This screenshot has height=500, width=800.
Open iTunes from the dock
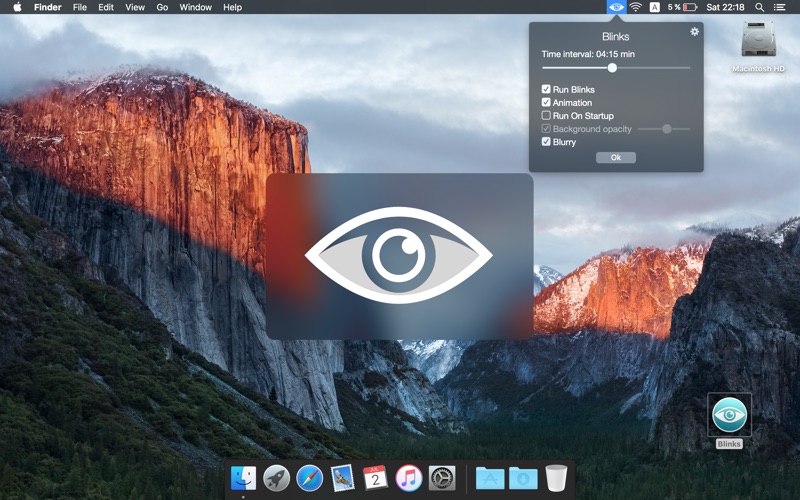(x=408, y=478)
